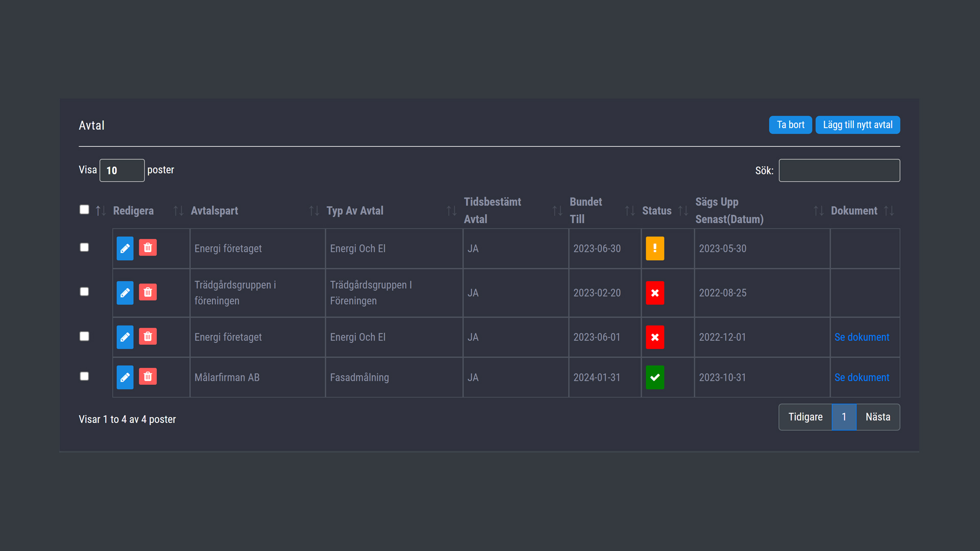The width and height of the screenshot is (980, 551).
Task: Click Trädgårdsgruppen I Föreningen type cell
Action: [394, 293]
